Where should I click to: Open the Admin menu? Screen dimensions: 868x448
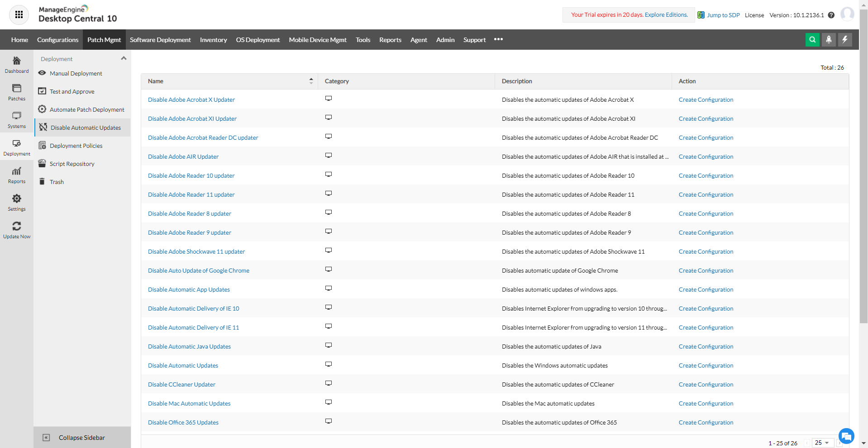coord(445,39)
